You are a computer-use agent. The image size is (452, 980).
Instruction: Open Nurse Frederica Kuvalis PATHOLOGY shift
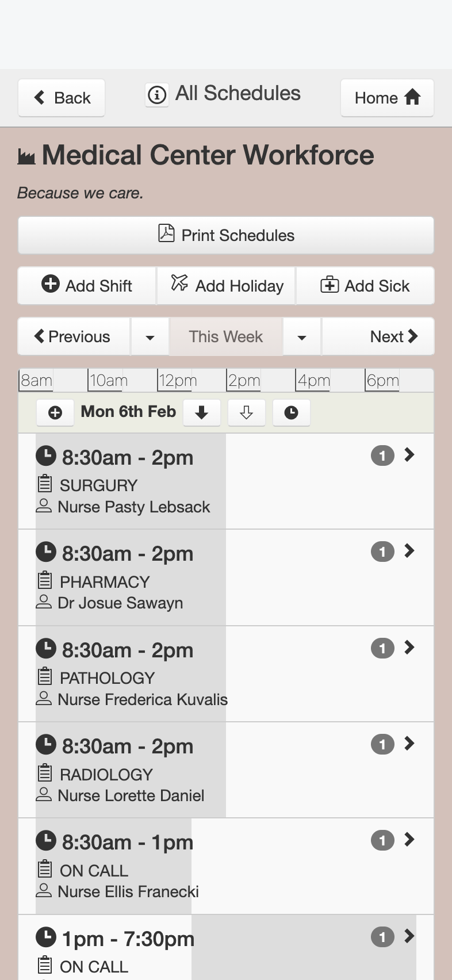click(x=226, y=674)
